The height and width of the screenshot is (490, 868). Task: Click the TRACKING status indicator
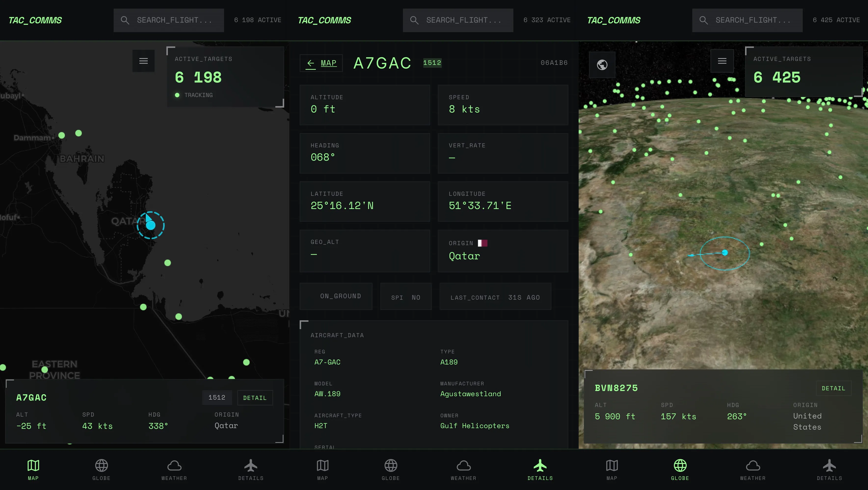click(x=194, y=95)
